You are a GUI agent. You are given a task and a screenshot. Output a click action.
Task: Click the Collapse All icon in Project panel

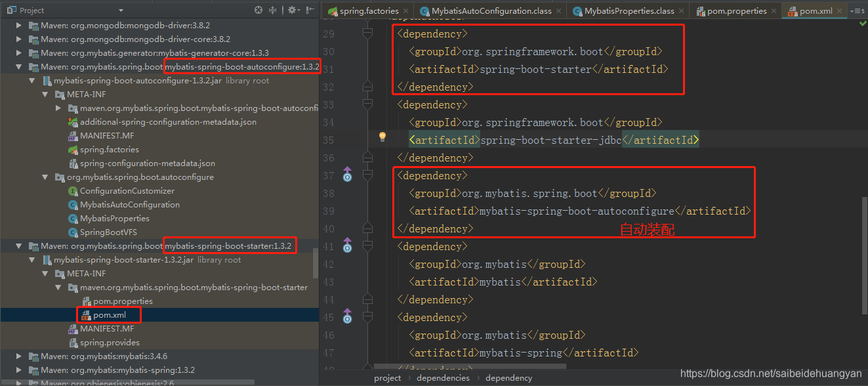(273, 10)
